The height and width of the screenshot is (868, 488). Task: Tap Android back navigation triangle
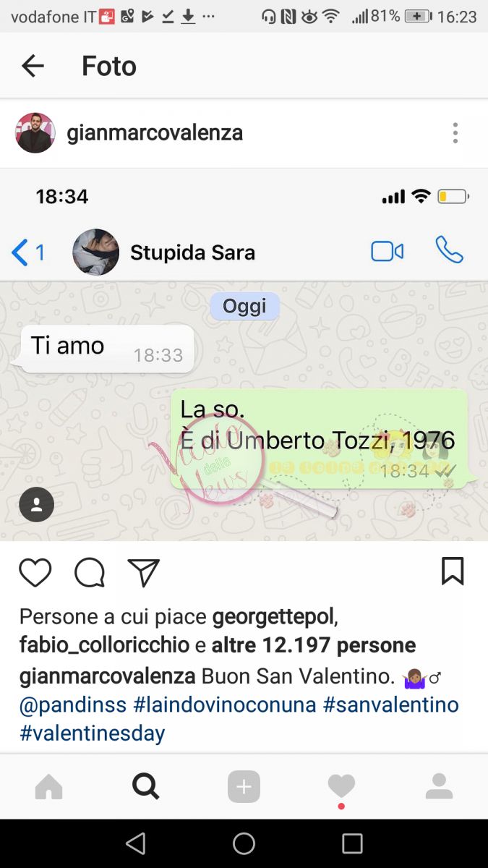(x=135, y=843)
